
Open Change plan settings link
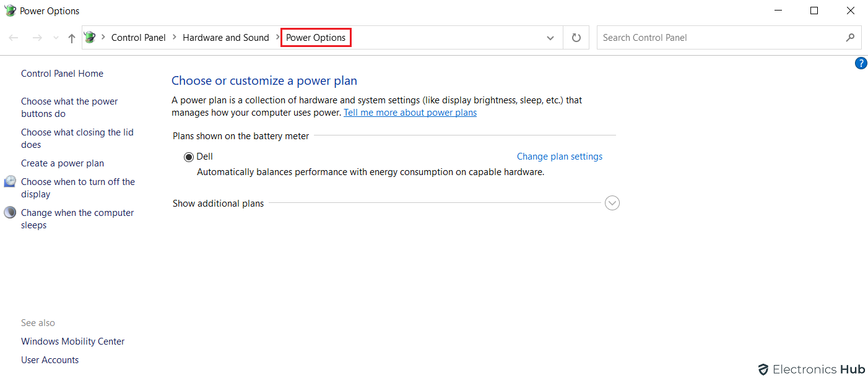(x=560, y=157)
